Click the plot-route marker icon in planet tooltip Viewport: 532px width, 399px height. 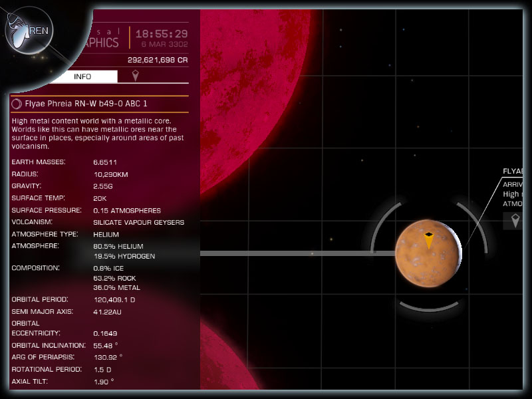[x=515, y=221]
